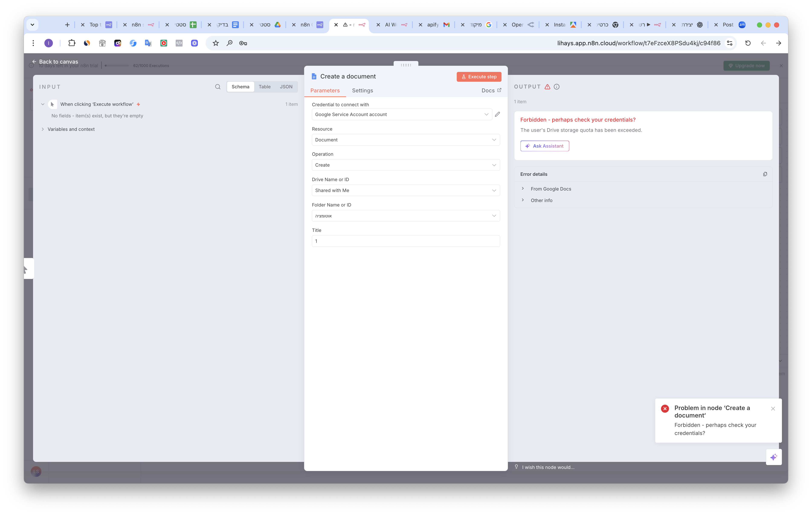The image size is (812, 515).
Task: Click into the Title input field
Action: pyautogui.click(x=406, y=241)
